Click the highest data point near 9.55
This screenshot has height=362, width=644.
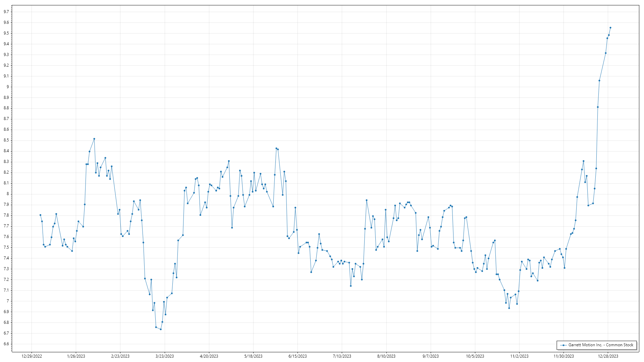click(x=610, y=28)
